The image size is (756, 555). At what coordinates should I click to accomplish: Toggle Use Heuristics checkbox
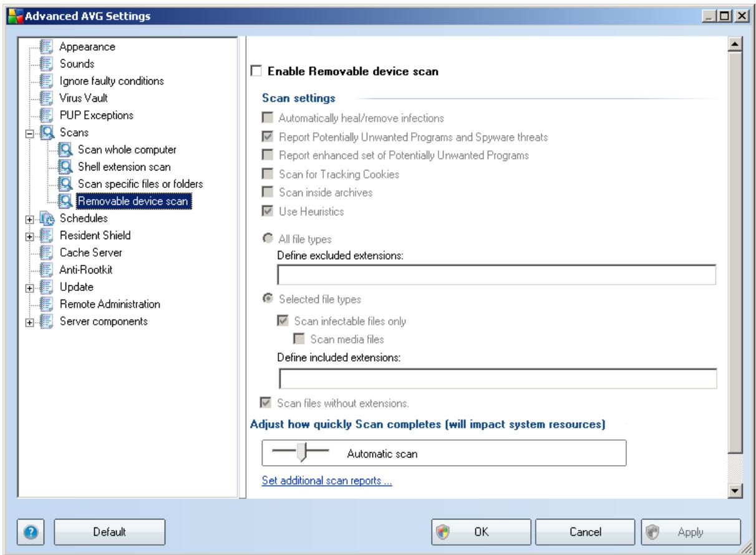267,212
